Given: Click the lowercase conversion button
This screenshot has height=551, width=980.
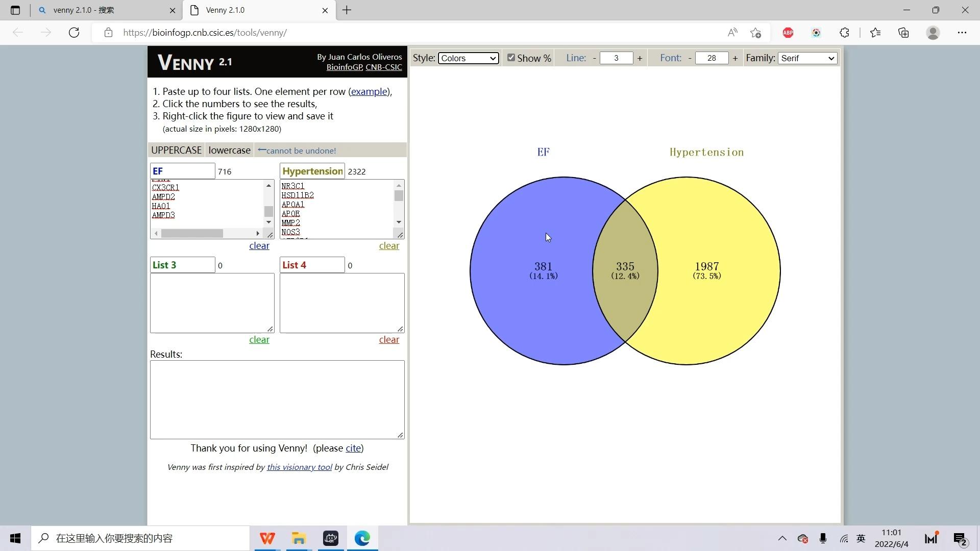Looking at the screenshot, I should [229, 150].
